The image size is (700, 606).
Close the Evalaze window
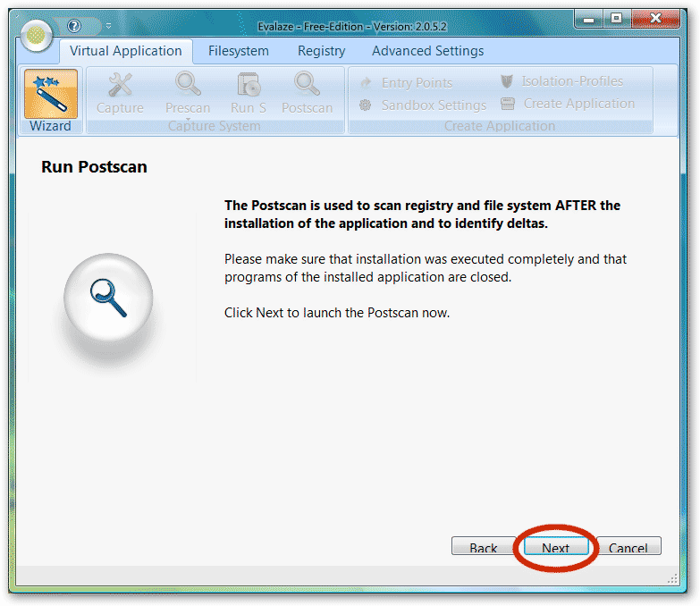[x=655, y=19]
